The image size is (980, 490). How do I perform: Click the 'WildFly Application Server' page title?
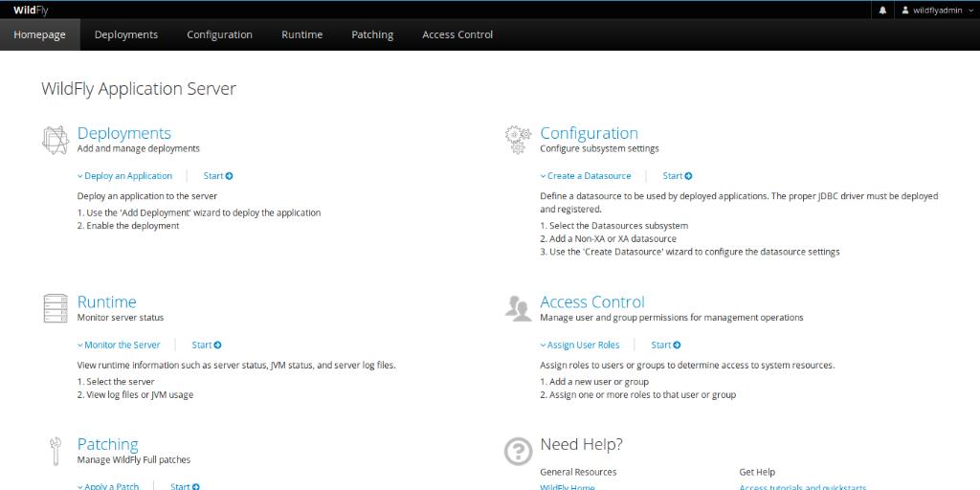139,89
